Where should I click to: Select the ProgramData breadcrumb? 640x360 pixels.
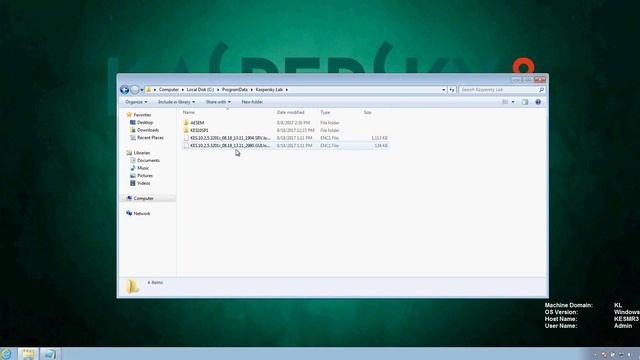coord(235,89)
